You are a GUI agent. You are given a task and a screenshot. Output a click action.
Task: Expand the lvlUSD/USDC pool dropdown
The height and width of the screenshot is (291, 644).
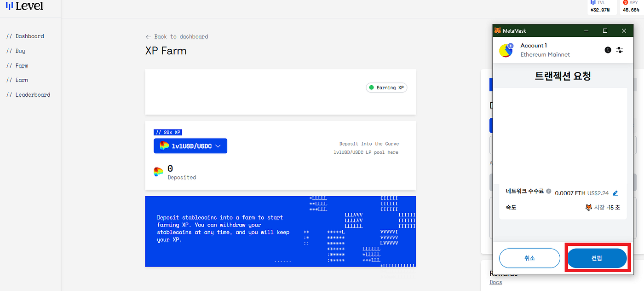[190, 146]
